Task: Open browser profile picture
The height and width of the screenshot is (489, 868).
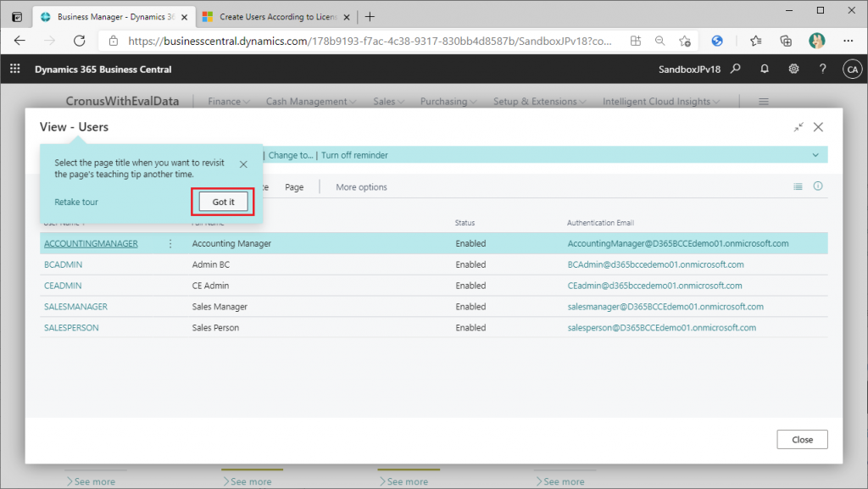Action: click(x=816, y=41)
